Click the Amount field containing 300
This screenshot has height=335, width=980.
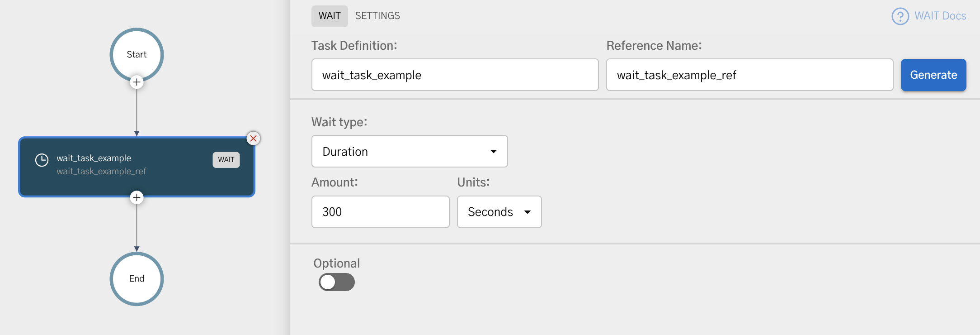point(380,211)
